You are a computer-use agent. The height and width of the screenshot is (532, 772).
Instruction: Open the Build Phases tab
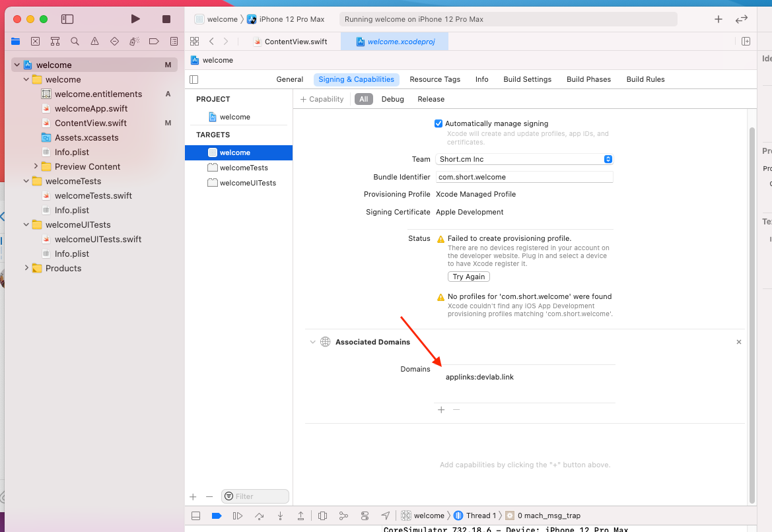tap(588, 79)
